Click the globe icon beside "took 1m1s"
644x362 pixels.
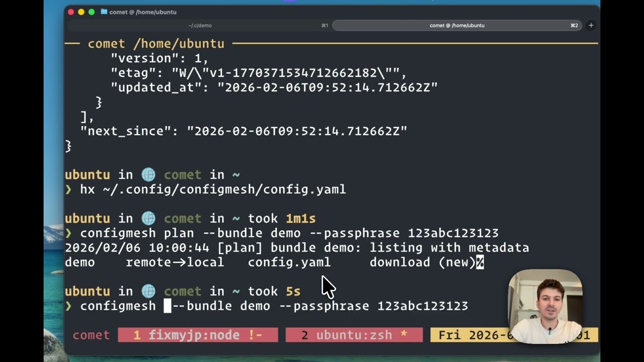pyautogui.click(x=148, y=218)
